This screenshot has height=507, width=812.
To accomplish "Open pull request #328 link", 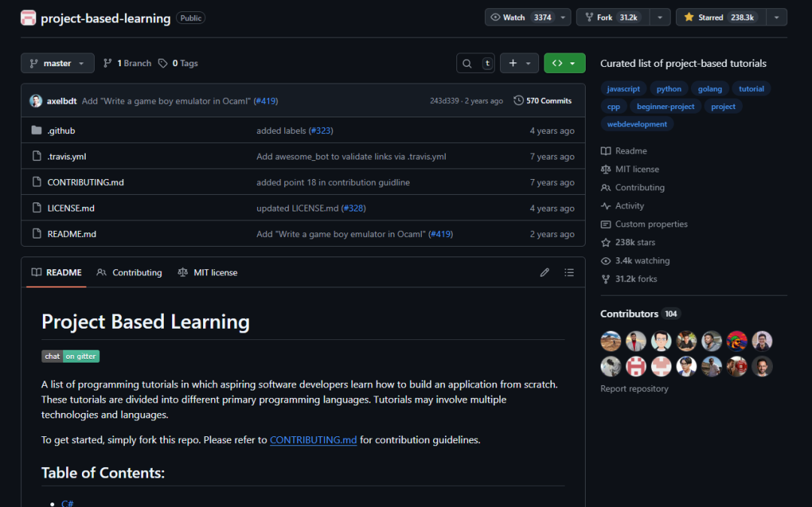I will (353, 208).
